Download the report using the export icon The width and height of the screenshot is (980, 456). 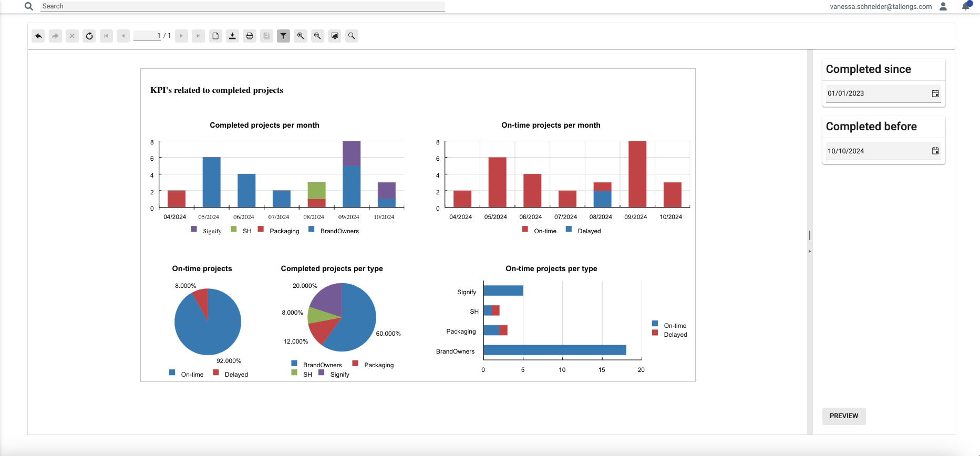click(232, 36)
